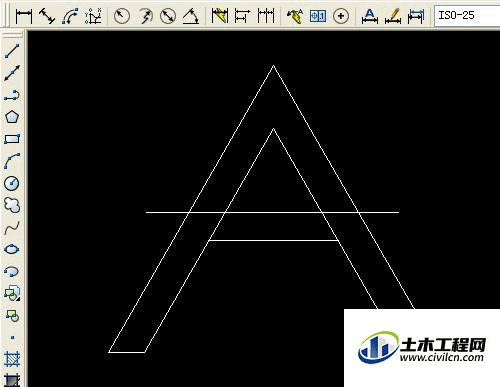This screenshot has width=500, height=387.
Task: Select the Ellipse Arc tool
Action: pos(12,271)
